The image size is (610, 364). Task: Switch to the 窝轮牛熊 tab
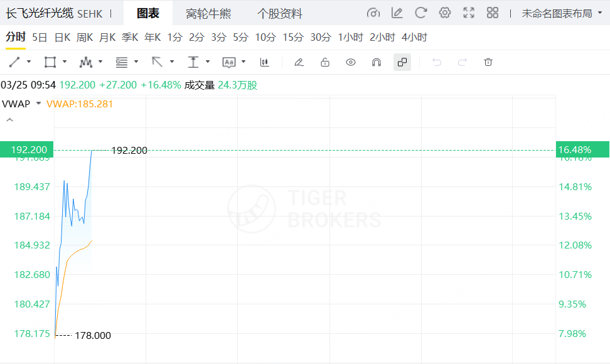(208, 13)
